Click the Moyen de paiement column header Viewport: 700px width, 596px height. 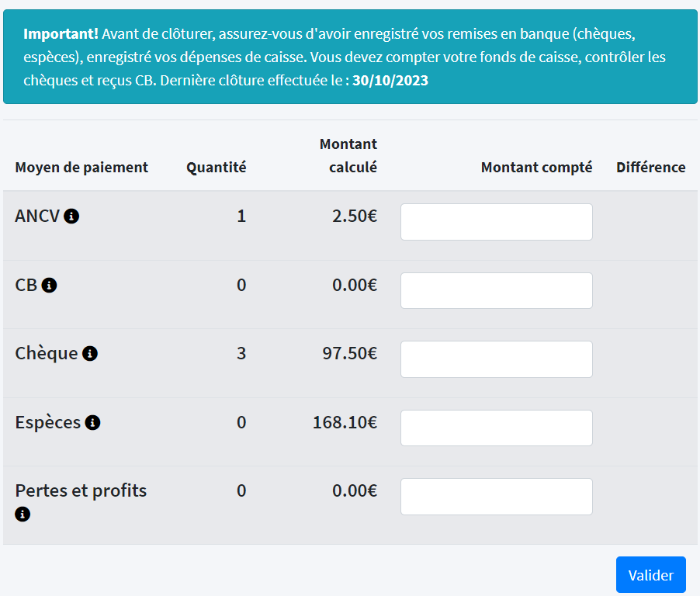coord(81,168)
